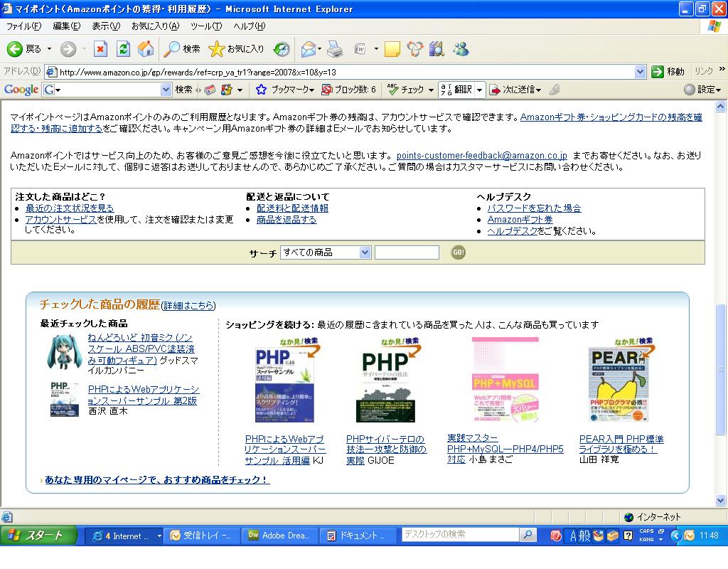Open the 配送料と配送情報 link
728x569 pixels.
(292, 208)
